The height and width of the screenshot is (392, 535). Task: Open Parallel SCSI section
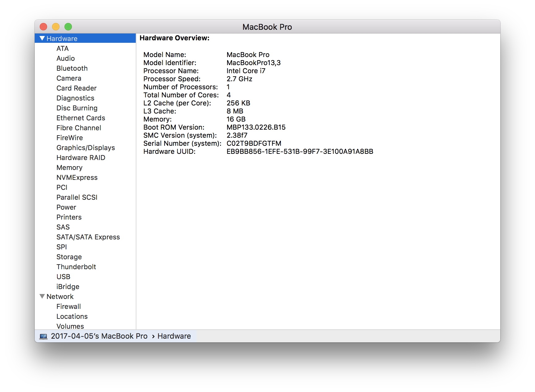click(x=77, y=197)
